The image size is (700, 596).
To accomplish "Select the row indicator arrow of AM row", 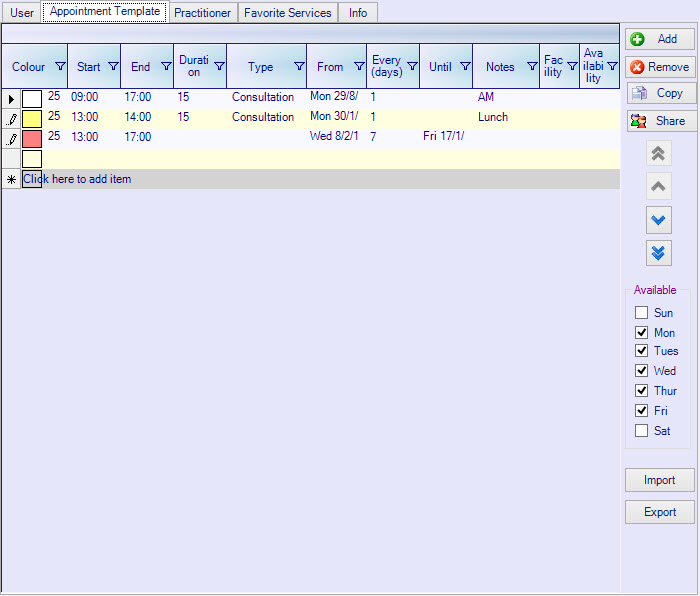I will coord(11,99).
